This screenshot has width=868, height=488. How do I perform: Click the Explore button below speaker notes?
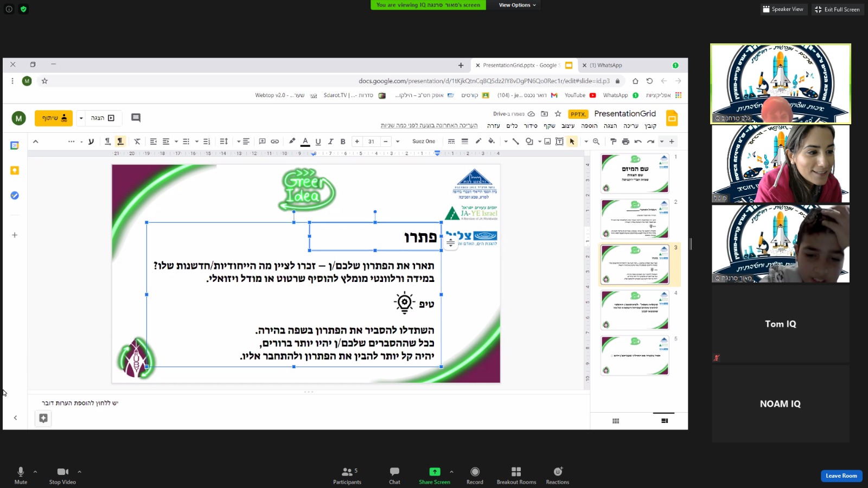43,418
